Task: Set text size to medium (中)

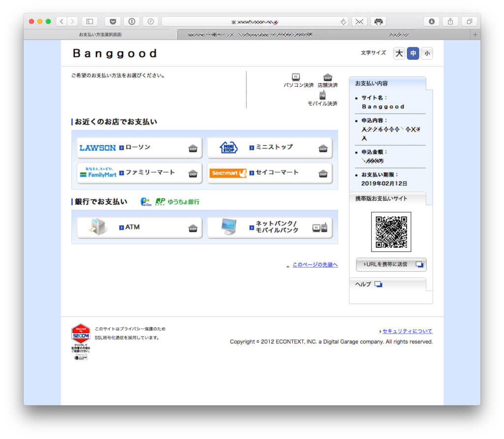Action: tap(413, 53)
